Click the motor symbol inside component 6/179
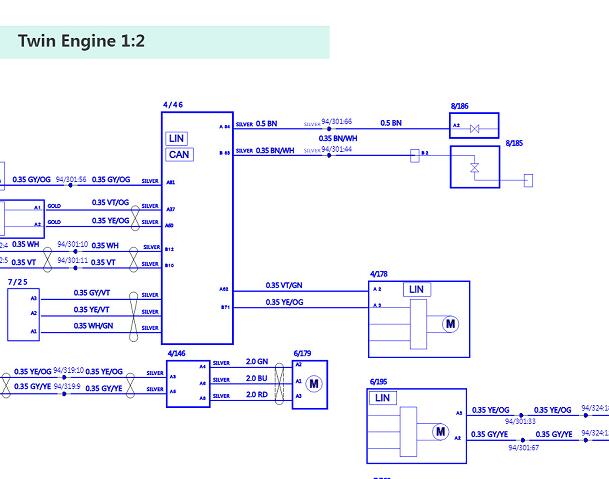Image resolution: width=609 pixels, height=479 pixels. tap(314, 384)
